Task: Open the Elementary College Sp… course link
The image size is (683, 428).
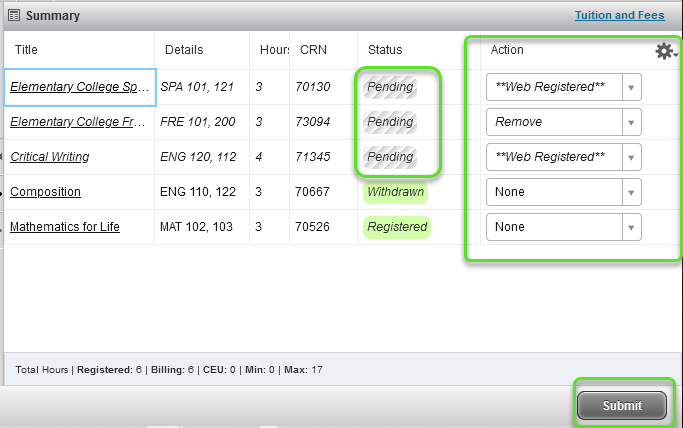Action: tap(80, 87)
